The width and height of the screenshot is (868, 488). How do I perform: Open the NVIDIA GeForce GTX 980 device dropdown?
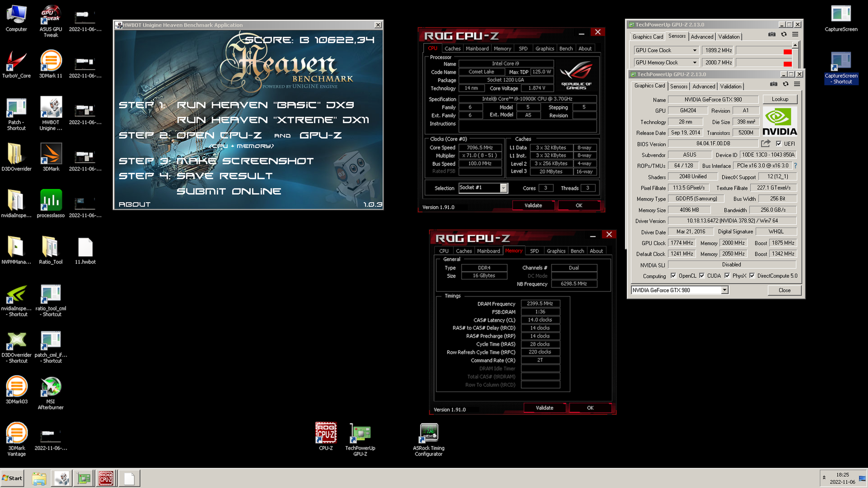pos(725,290)
